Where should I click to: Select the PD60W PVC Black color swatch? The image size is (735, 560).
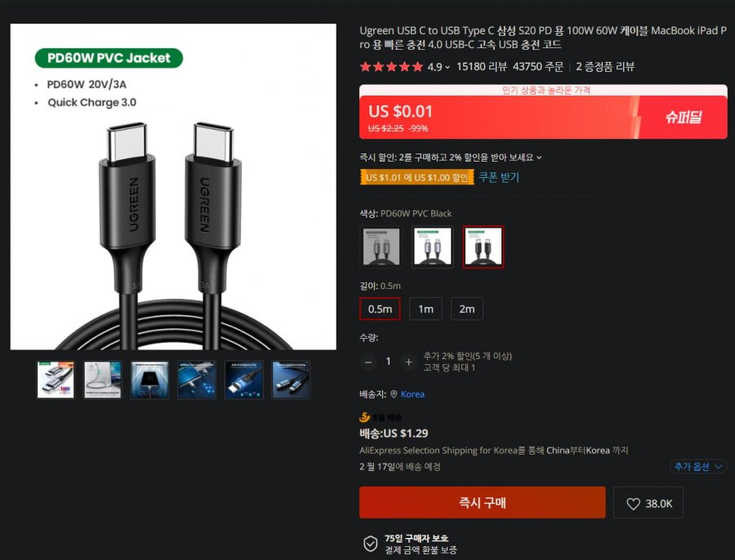click(483, 247)
